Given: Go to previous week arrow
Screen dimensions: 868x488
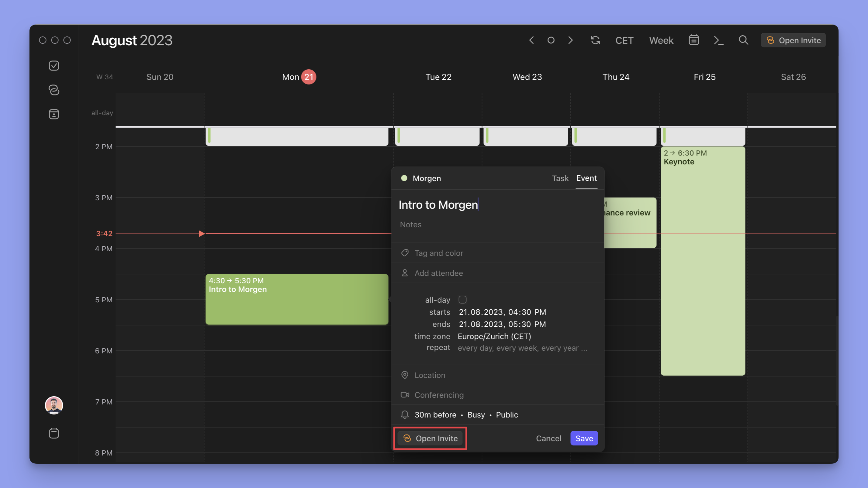Looking at the screenshot, I should click(531, 40).
